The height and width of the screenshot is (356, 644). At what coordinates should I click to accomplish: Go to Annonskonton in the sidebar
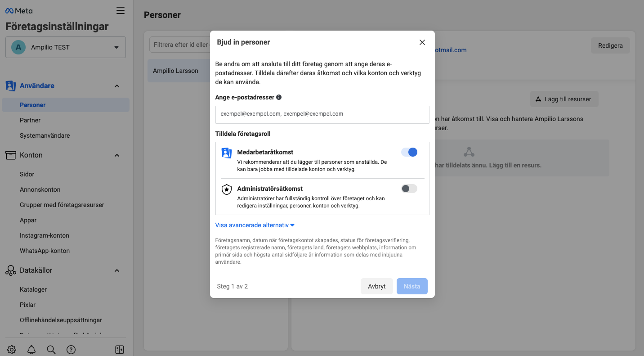click(x=40, y=189)
